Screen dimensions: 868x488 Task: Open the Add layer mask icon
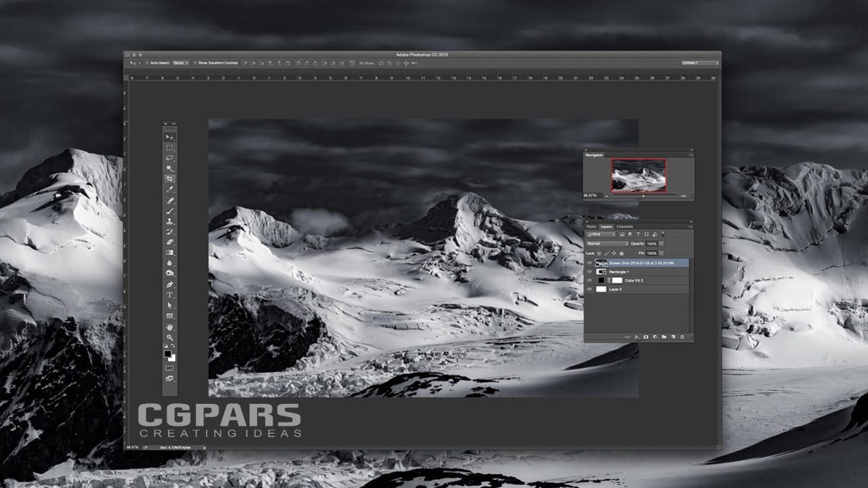(x=645, y=337)
